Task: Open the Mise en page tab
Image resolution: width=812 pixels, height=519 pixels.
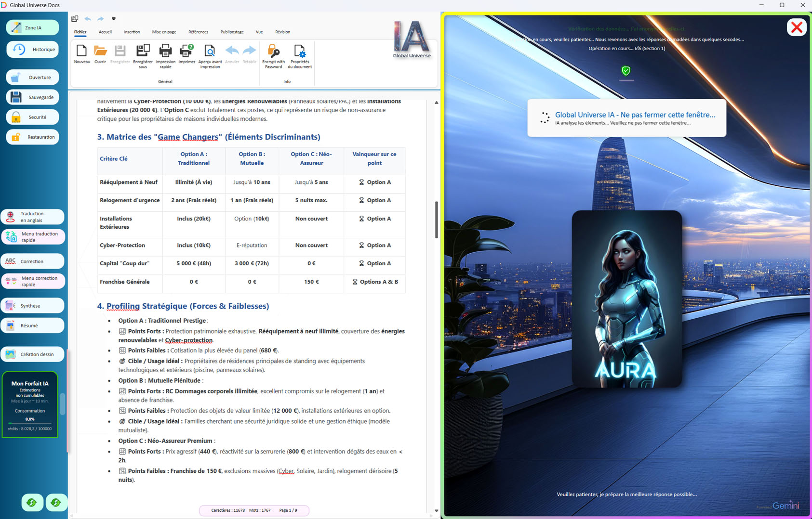Action: point(164,32)
